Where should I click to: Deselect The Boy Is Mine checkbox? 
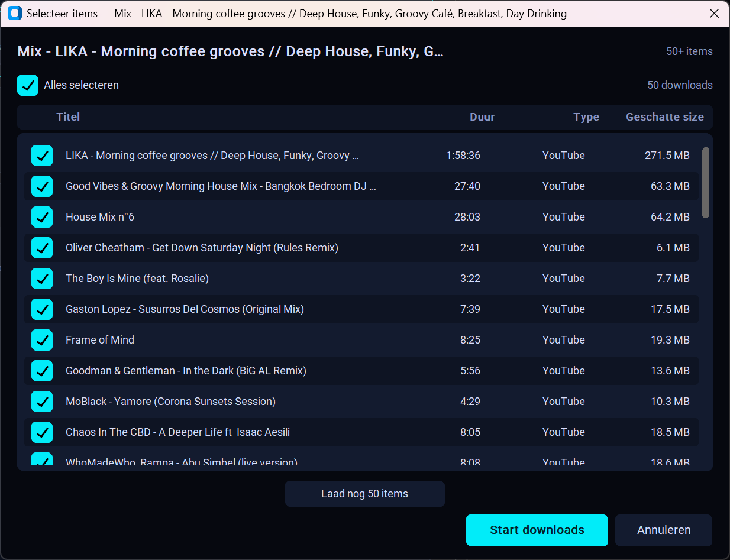point(42,279)
